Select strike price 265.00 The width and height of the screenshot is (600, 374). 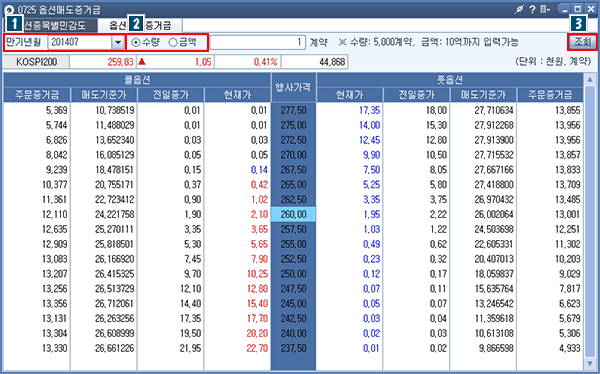(x=293, y=185)
